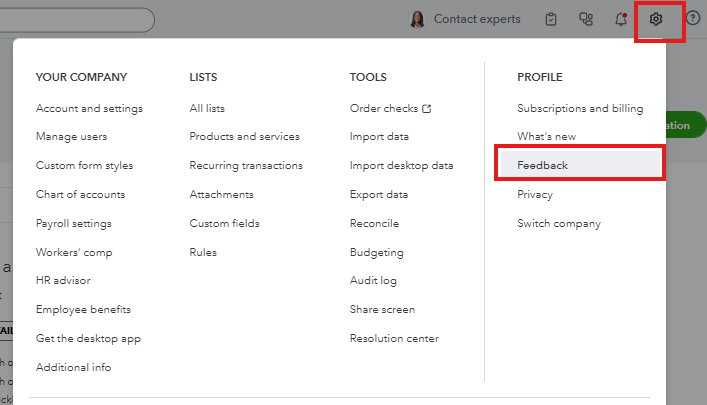
Task: Click Switch company
Action: pyautogui.click(x=559, y=223)
